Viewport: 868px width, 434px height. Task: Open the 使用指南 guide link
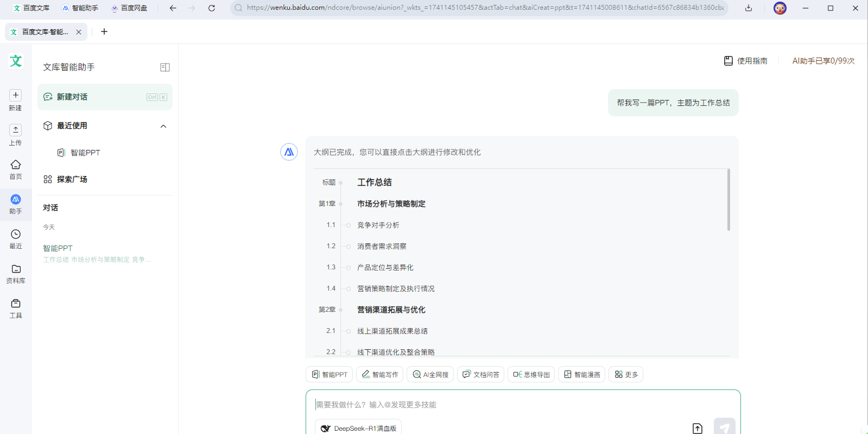[x=746, y=61]
